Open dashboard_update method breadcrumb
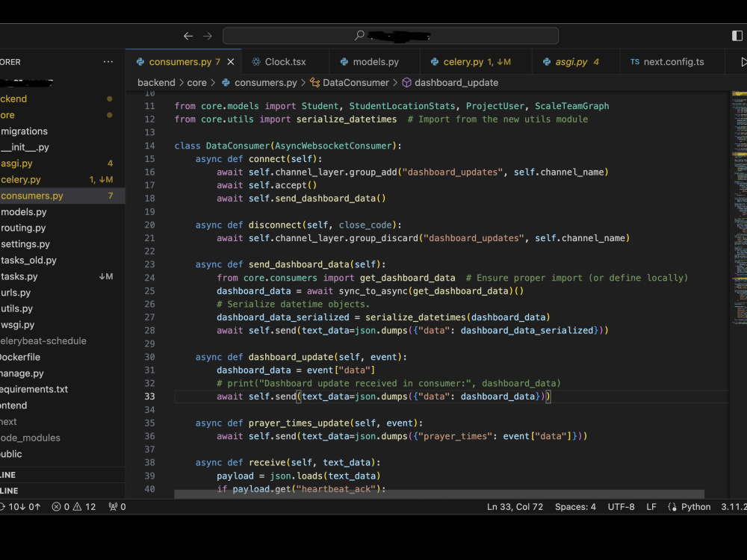747x560 pixels. pos(450,83)
